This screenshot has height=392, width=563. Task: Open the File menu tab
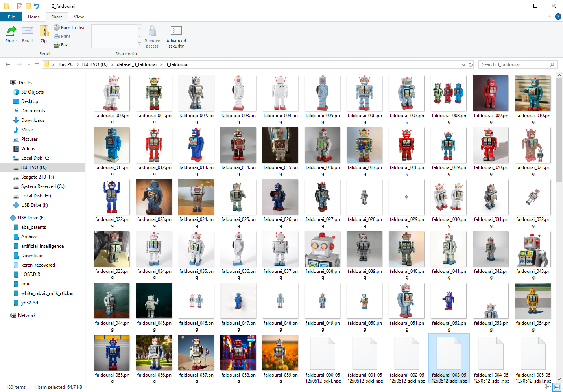(11, 17)
